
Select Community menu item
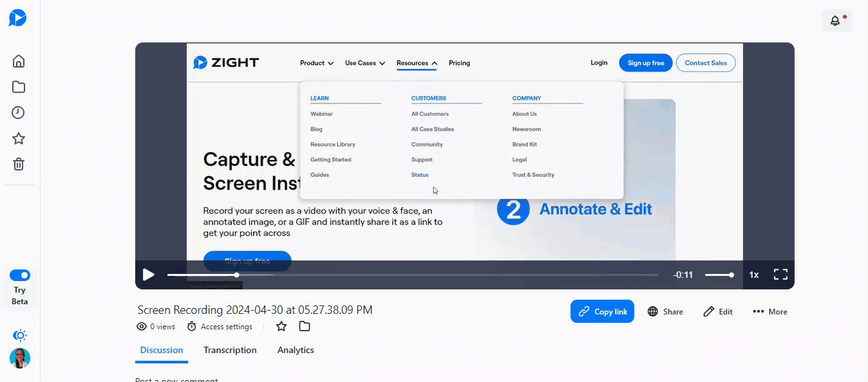point(427,145)
